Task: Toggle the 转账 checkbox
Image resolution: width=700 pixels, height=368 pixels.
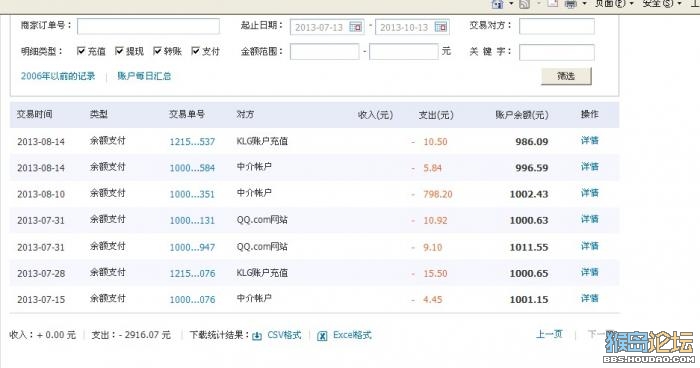Action: [x=157, y=51]
